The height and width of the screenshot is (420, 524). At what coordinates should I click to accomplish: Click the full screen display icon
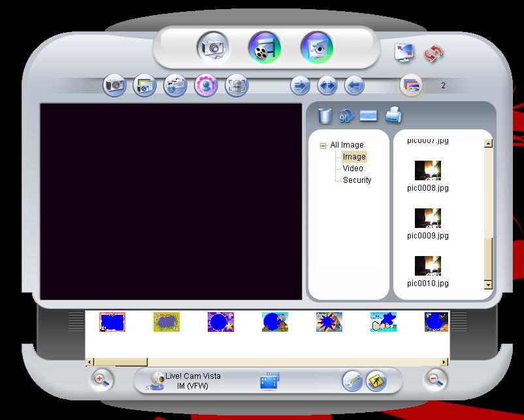[404, 52]
